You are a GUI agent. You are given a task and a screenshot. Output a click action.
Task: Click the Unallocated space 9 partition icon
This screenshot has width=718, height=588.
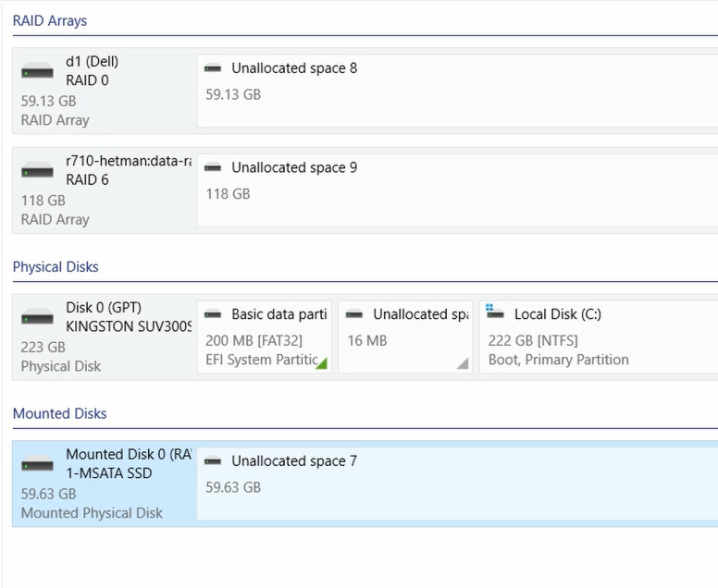[213, 167]
